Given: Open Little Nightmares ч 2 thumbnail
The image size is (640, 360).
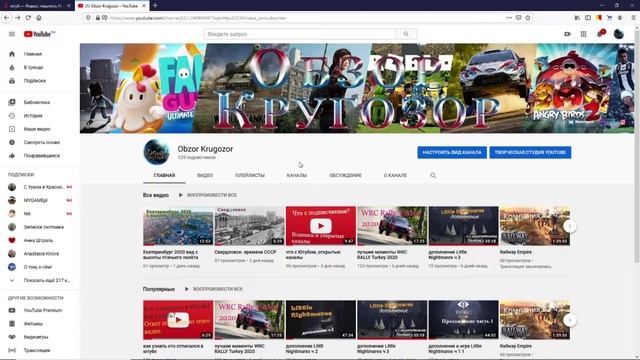Looking at the screenshot, I should coord(321,320).
